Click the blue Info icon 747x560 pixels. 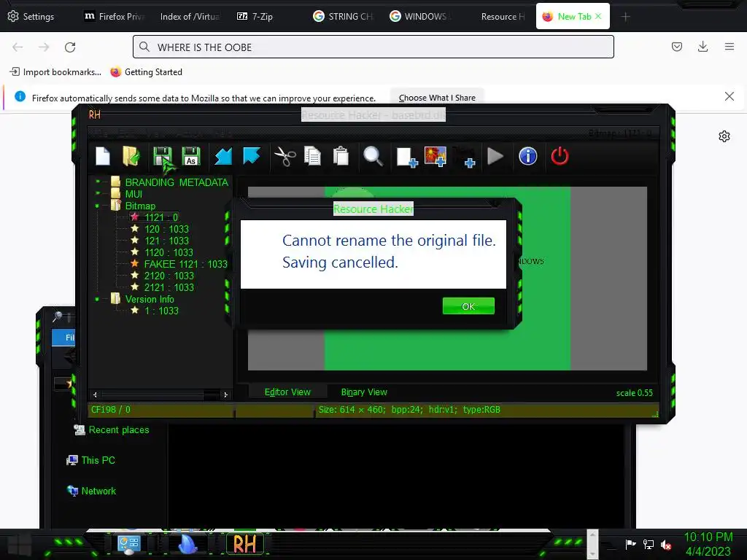tap(528, 156)
